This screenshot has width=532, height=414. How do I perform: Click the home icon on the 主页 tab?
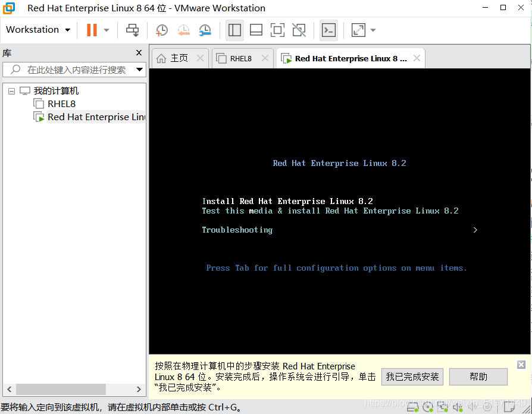[161, 58]
